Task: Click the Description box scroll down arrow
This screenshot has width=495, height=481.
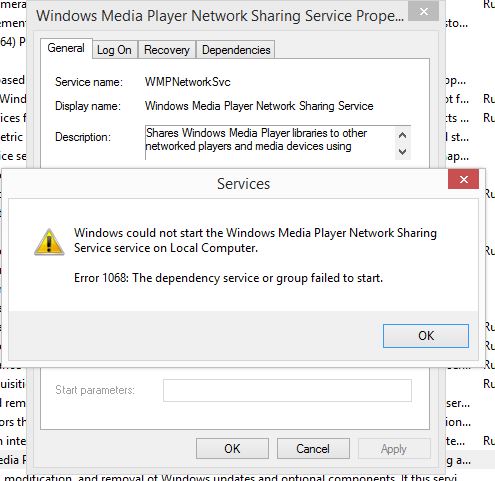Action: [x=402, y=152]
